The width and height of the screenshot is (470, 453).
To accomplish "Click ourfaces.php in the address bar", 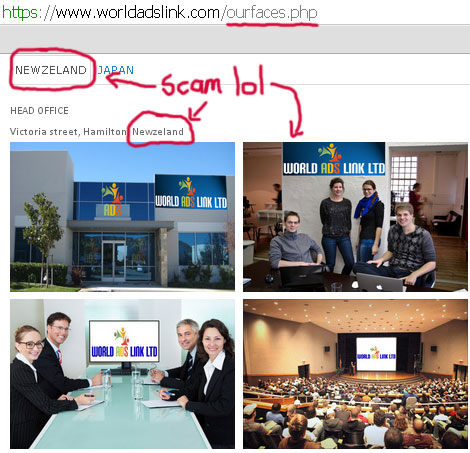I will (x=272, y=13).
